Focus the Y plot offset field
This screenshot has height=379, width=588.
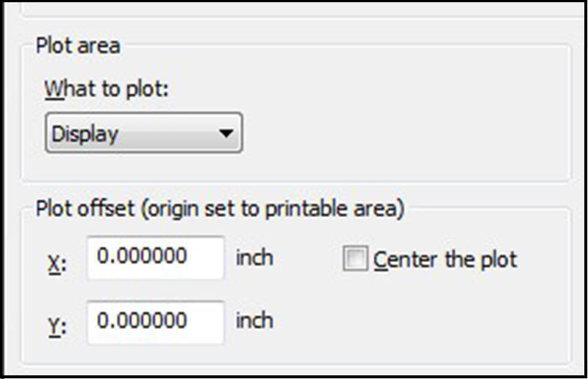pos(155,322)
